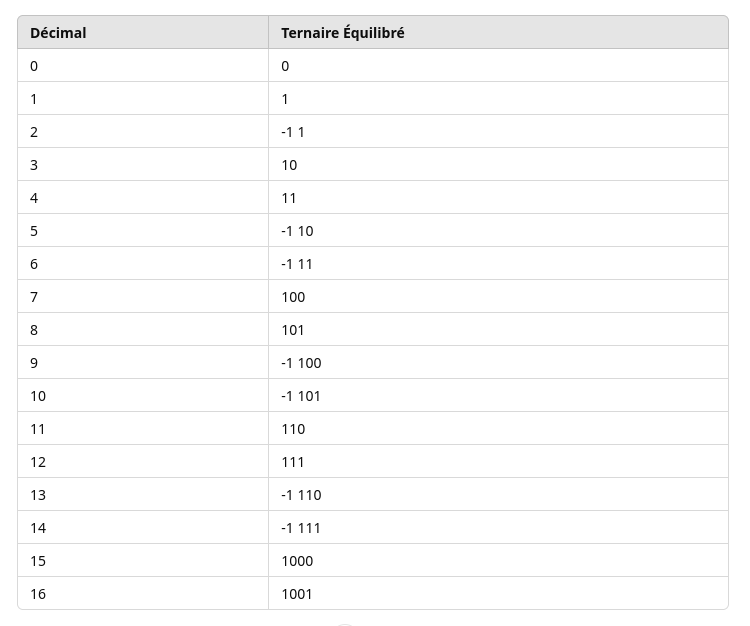Click the ternary cell showing 1001

498,593
